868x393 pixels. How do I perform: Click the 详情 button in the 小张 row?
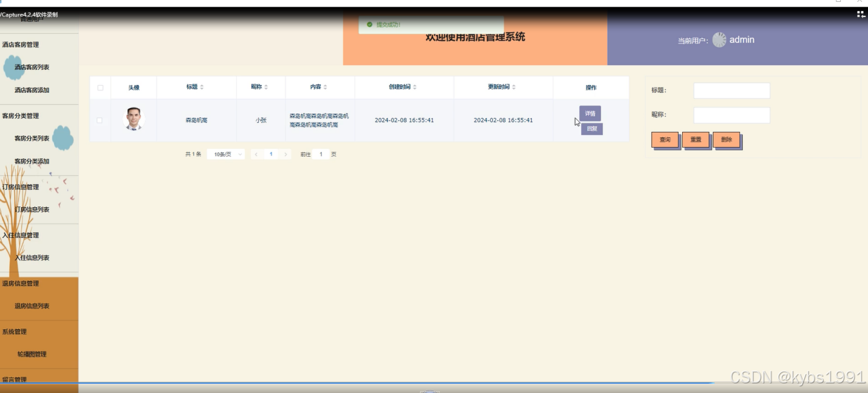click(590, 113)
